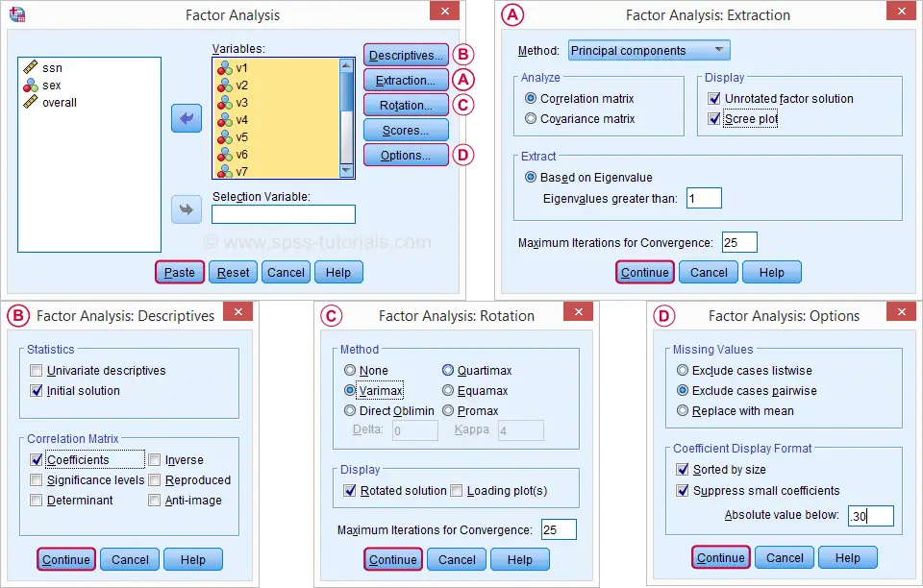
Task: Toggle Initial solution checkbox
Action: click(36, 390)
